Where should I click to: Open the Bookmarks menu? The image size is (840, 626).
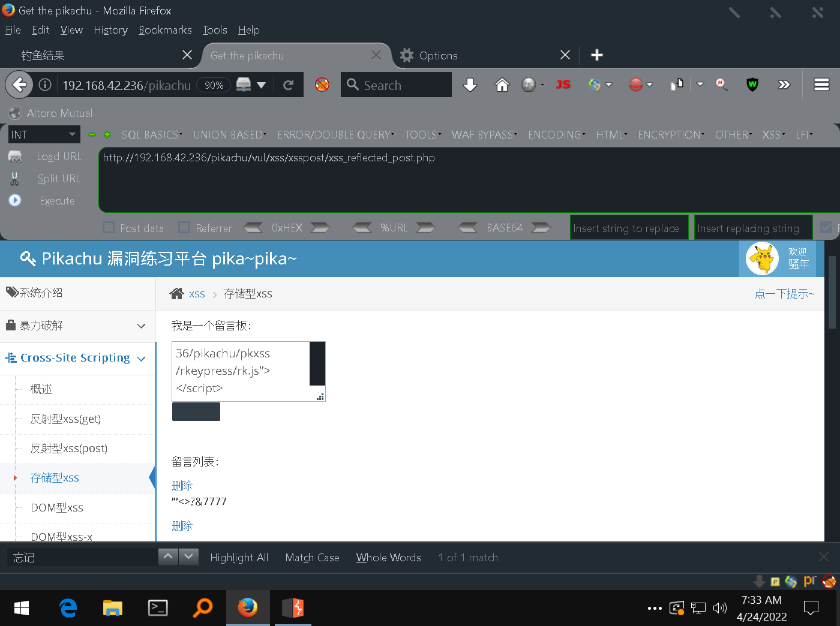(x=165, y=30)
